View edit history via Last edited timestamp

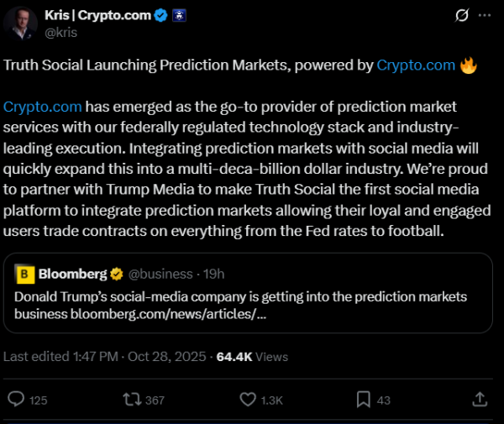(104, 356)
